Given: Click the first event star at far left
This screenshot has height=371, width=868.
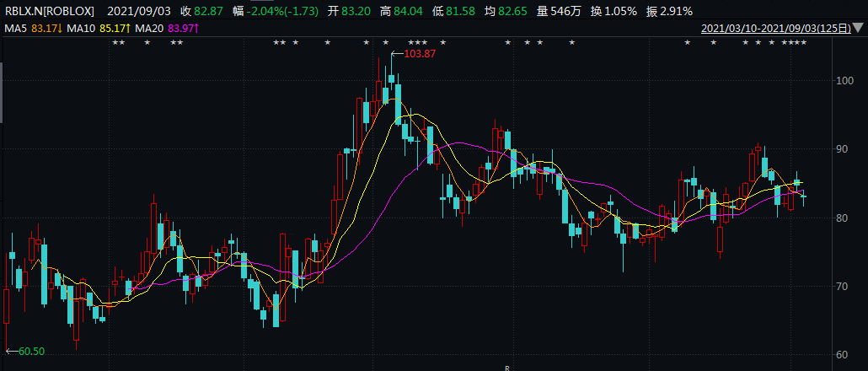Looking at the screenshot, I should coord(115,42).
